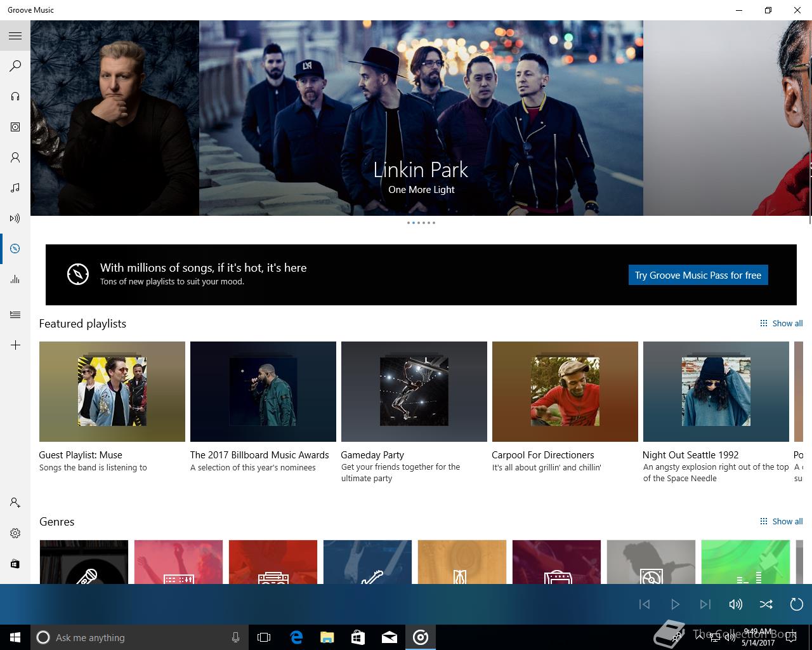Viewport: 812px width, 650px height.
Task: Open Your Groove headphones icon
Action: [15, 96]
